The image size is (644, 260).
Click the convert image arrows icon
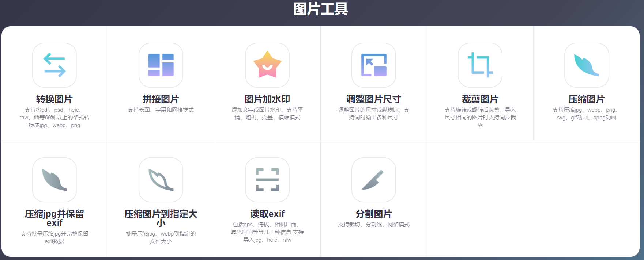[54, 65]
